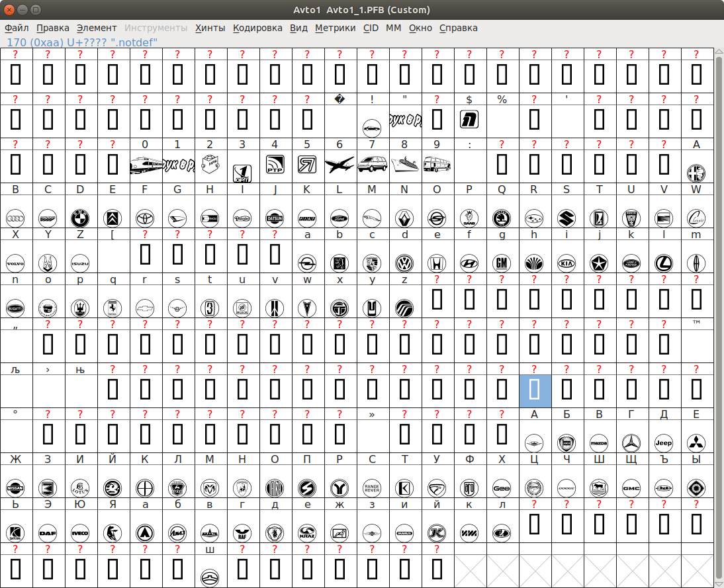Select the empty cell labeled »

tap(372, 435)
